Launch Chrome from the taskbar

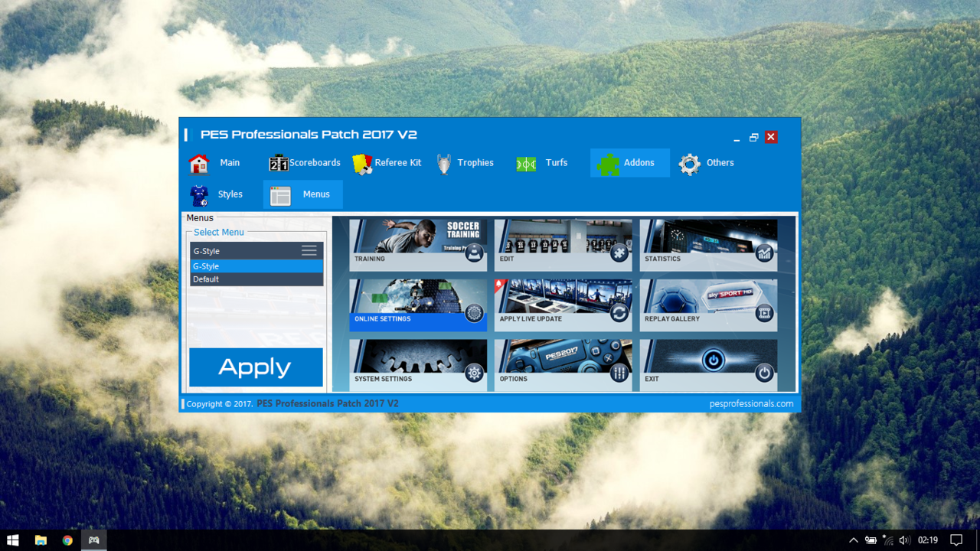coord(67,540)
